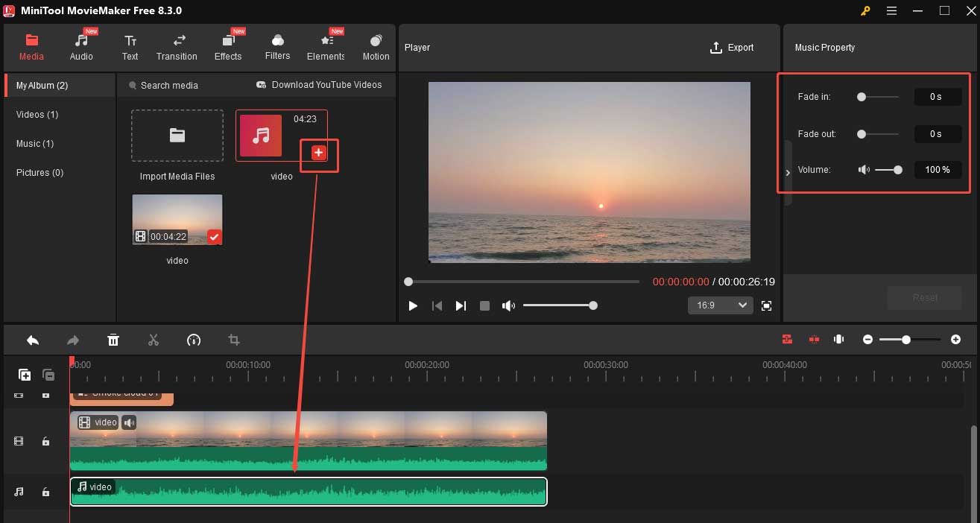Go to the next frame

[x=461, y=306]
